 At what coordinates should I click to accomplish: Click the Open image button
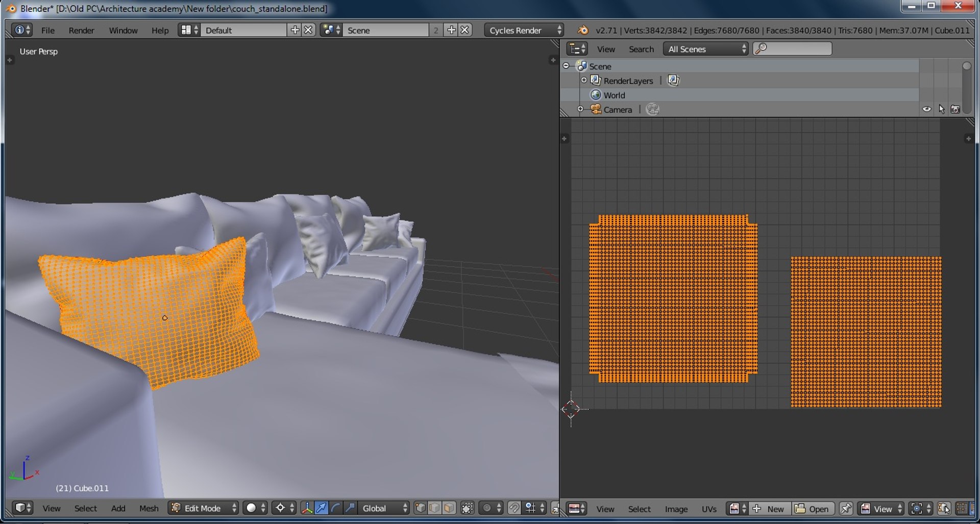click(813, 509)
